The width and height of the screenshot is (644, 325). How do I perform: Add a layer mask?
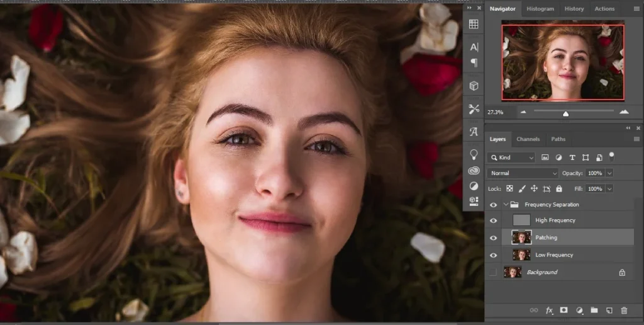[x=564, y=311]
